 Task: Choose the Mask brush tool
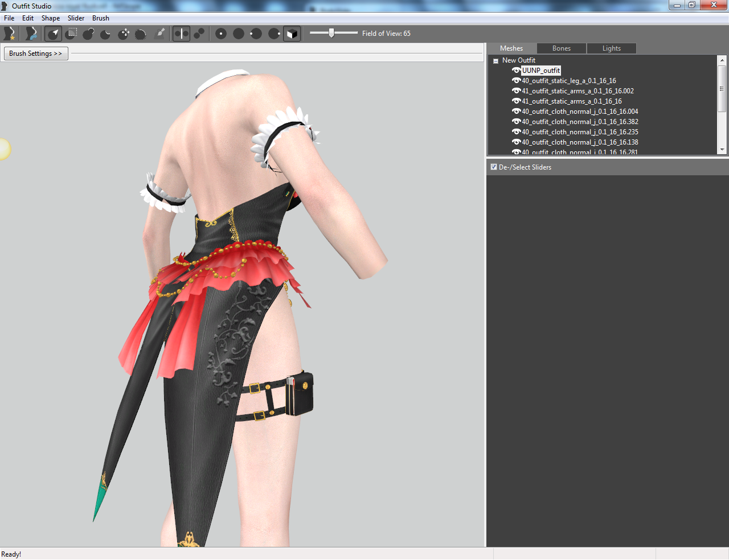click(71, 34)
